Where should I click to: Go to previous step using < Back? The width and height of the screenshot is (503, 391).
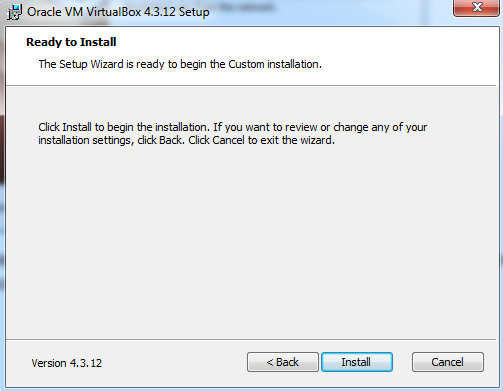tap(283, 362)
